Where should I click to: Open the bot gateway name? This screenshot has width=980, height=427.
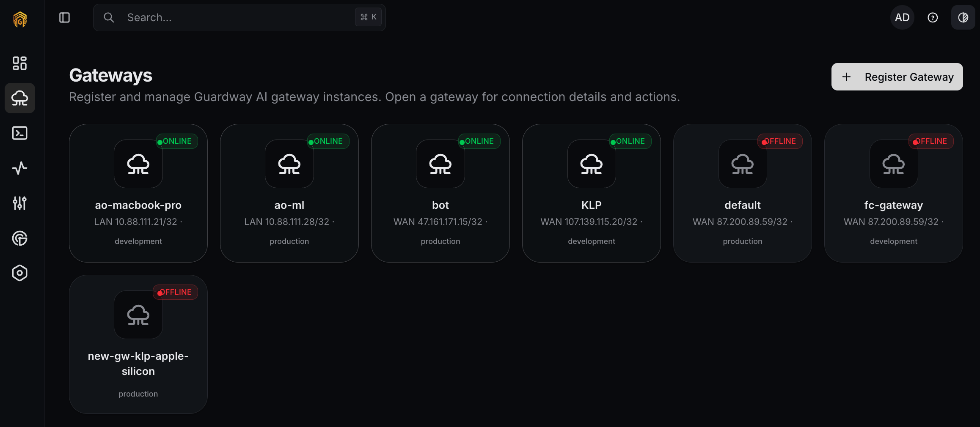click(440, 205)
